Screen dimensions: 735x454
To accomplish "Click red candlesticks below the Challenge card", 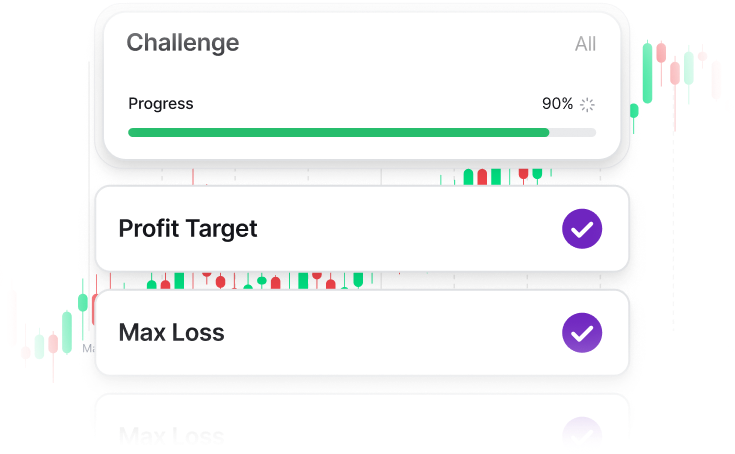I will [x=482, y=177].
